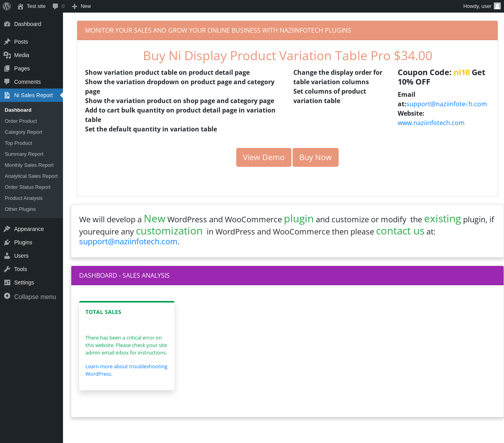Screen dimensions: 504x443
Task: Go to Top Product report
Action: (19, 143)
